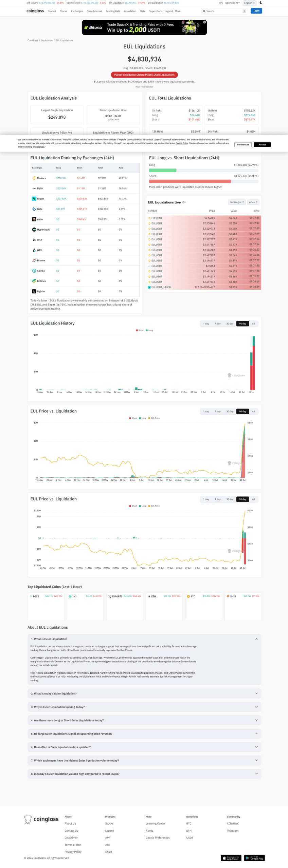Collapse 'What is Euler Liquidation?' FAQ
This screenshot has width=288, height=868.
[x=144, y=639]
